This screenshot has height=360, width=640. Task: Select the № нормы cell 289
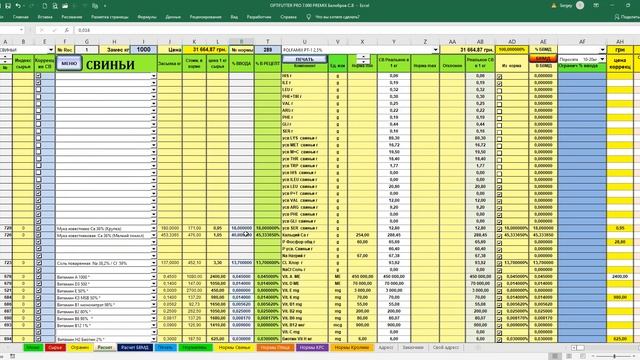[268, 50]
